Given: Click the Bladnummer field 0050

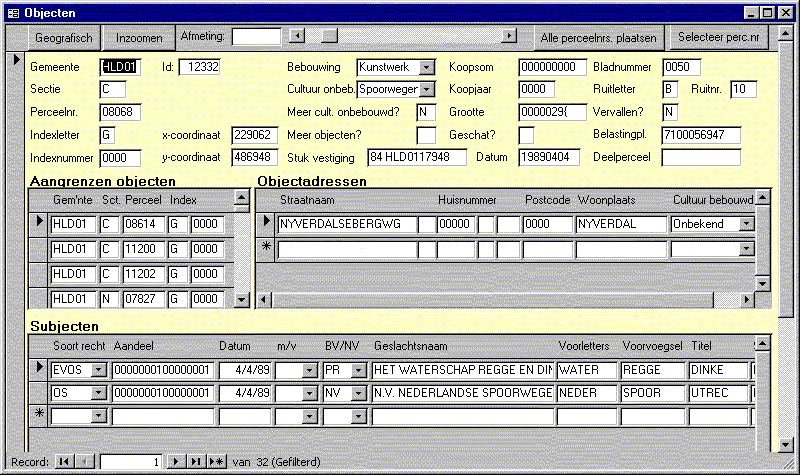Looking at the screenshot, I should pyautogui.click(x=681, y=67).
